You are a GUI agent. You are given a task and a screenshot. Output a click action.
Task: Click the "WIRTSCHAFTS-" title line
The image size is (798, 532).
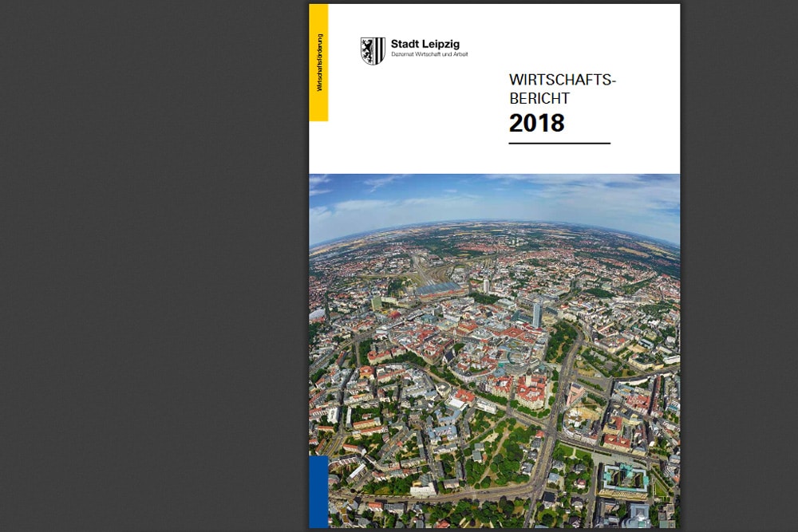point(563,80)
